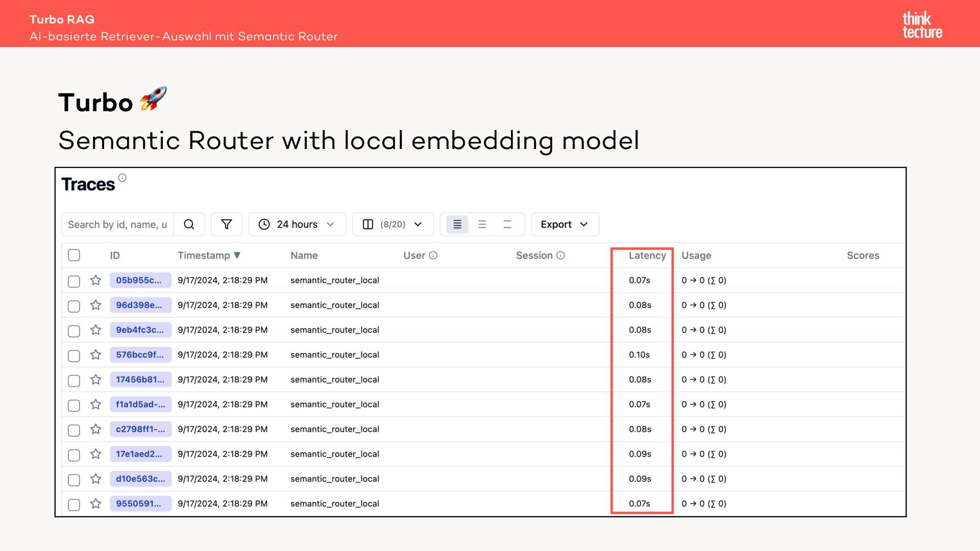Open the columns (8/20) dropdown

point(393,224)
